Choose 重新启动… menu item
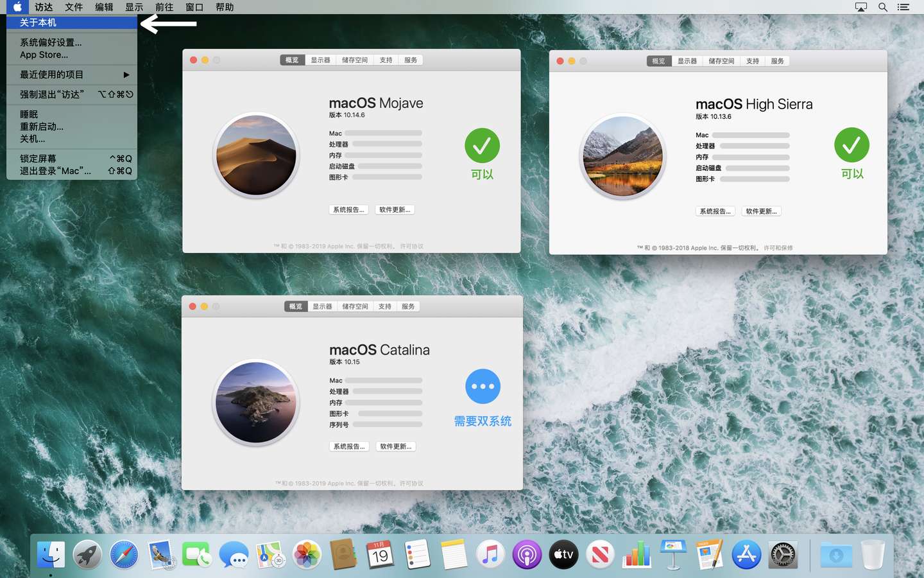 click(x=72, y=127)
